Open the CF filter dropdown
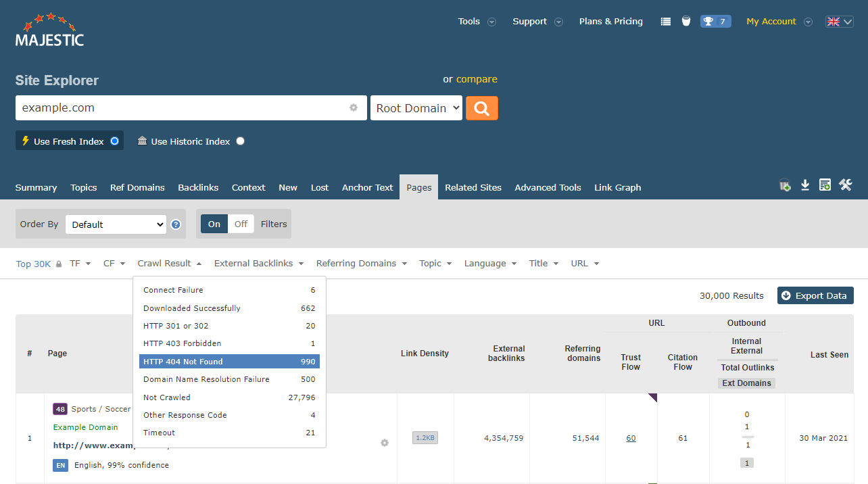The width and height of the screenshot is (868, 484). 114,264
